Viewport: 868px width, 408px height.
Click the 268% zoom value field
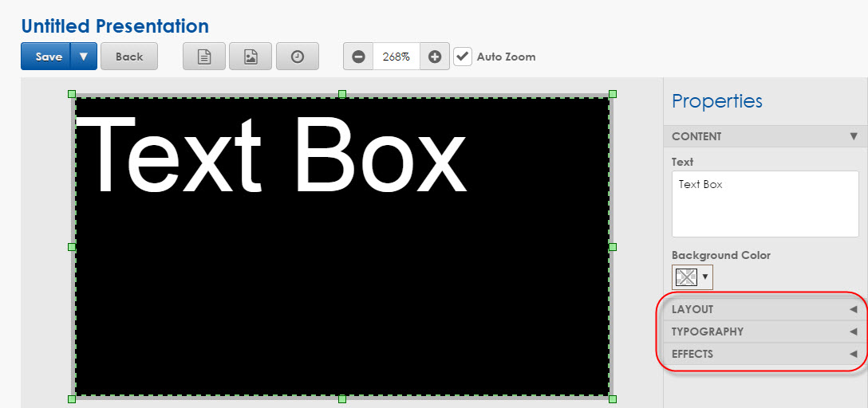coord(397,57)
